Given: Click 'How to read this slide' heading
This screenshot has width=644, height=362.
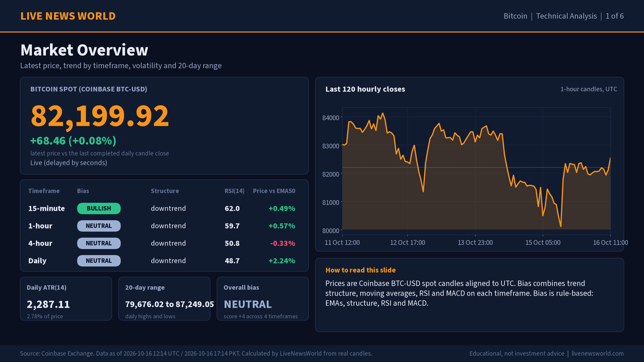Looking at the screenshot, I should pos(361,270).
